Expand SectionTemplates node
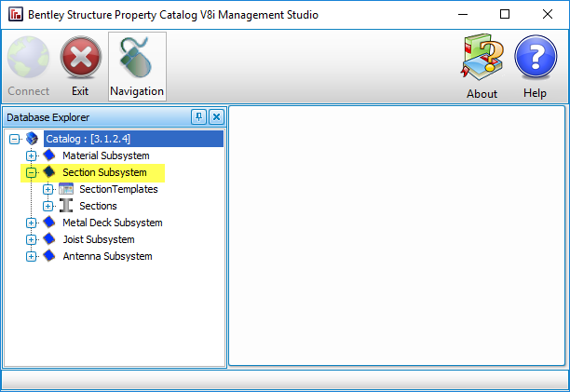Screen dimensions: 570x392 point(48,189)
